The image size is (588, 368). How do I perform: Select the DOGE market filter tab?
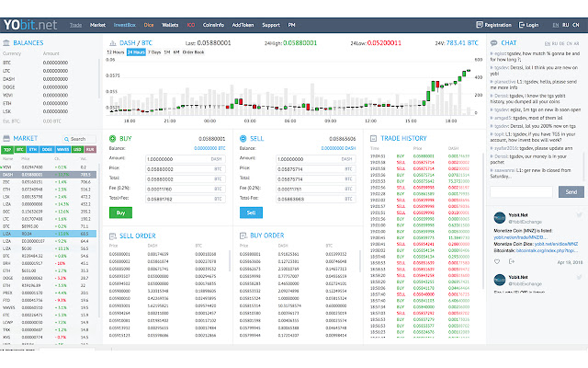tap(47, 149)
